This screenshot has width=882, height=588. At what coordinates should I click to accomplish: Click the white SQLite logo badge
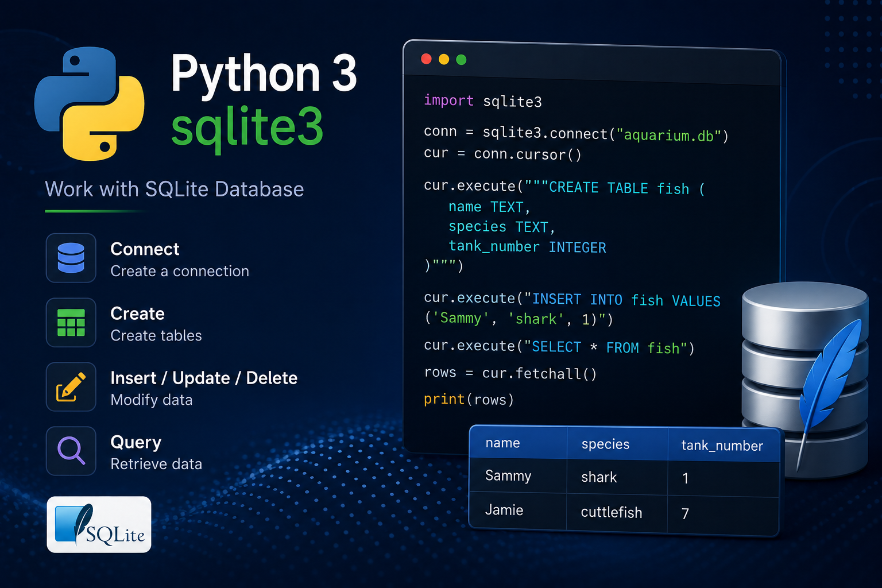click(99, 524)
